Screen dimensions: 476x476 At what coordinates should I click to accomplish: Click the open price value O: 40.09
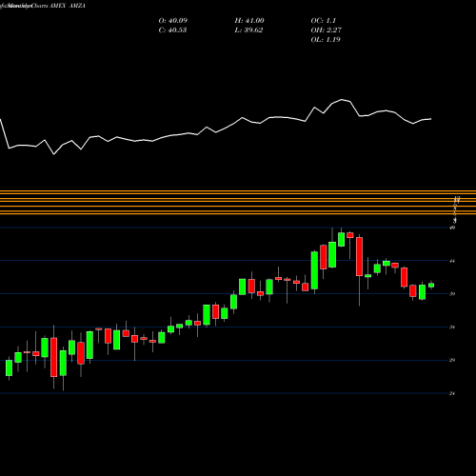point(173,21)
